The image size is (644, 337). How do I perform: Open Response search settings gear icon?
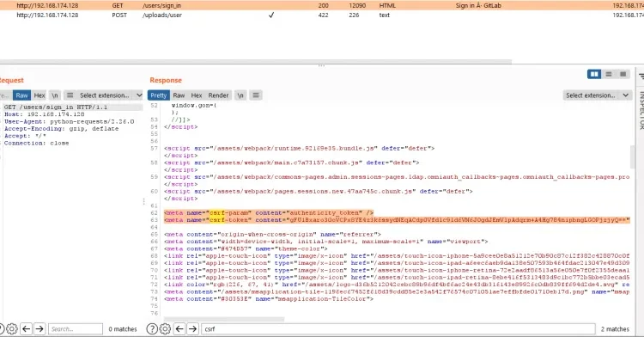[x=165, y=328]
